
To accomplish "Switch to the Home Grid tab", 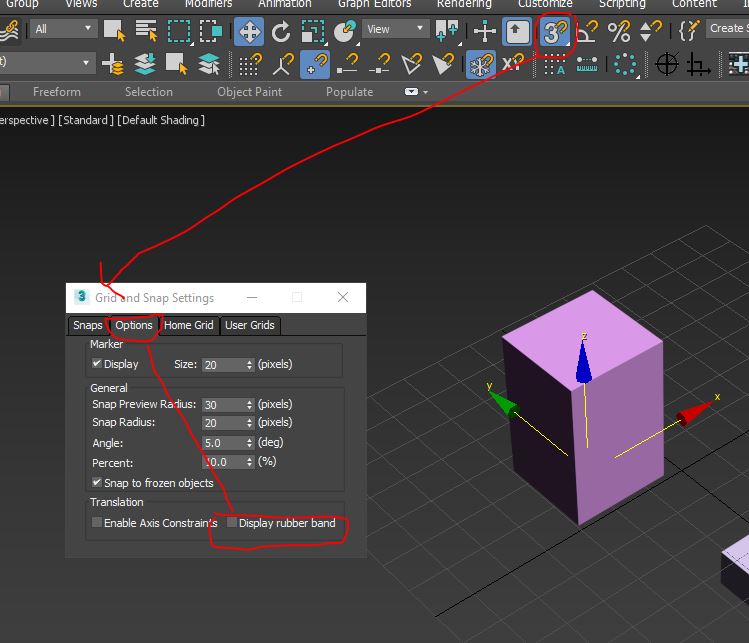I will point(189,325).
